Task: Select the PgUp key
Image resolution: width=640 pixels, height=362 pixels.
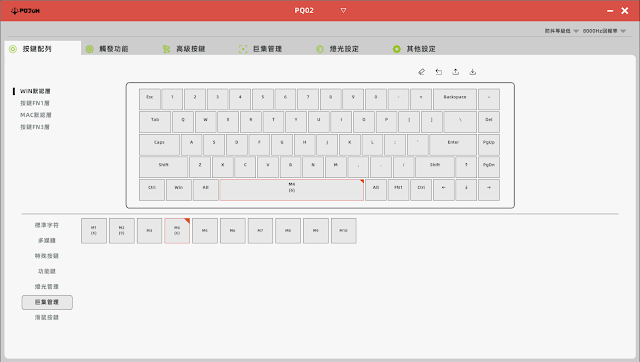Action: (489, 144)
